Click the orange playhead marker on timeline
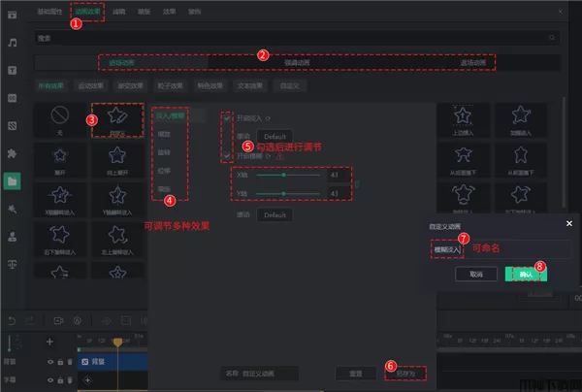The height and width of the screenshot is (392, 582). 117,342
